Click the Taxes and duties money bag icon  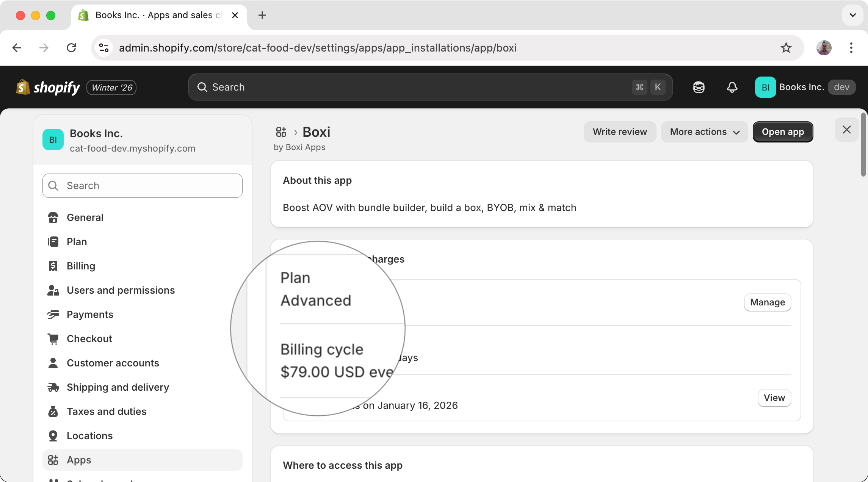click(53, 411)
